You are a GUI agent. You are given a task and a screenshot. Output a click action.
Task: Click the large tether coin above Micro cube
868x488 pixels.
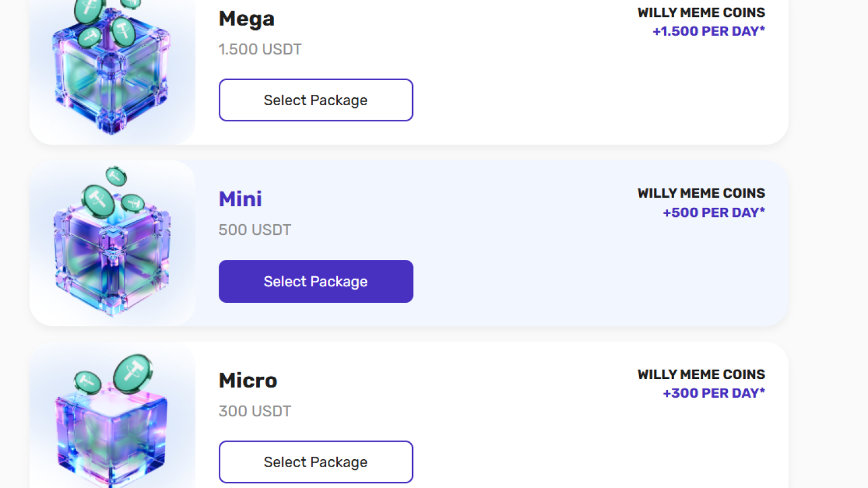coord(133,373)
